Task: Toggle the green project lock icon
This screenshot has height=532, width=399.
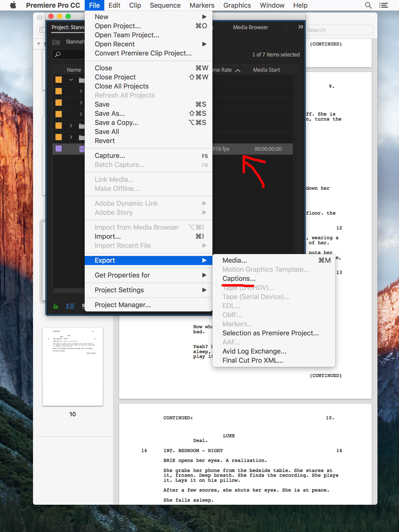Action: click(56, 306)
